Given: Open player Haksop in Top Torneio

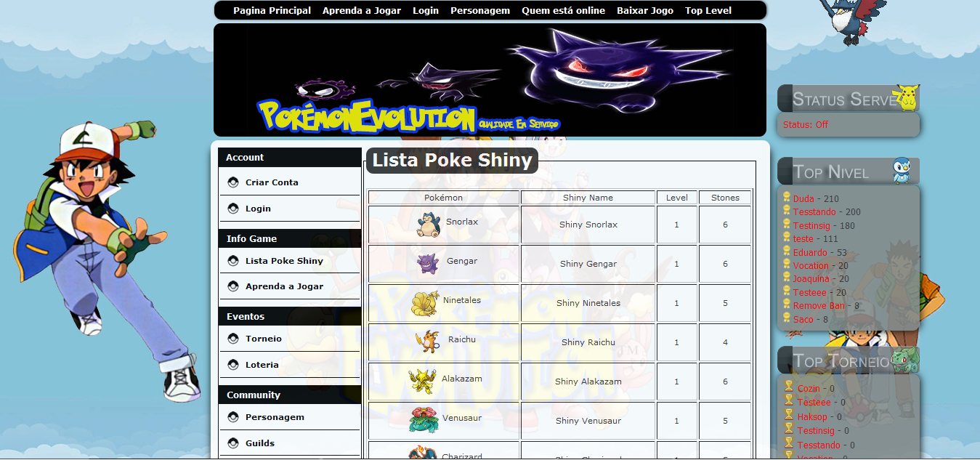Looking at the screenshot, I should click(812, 417).
